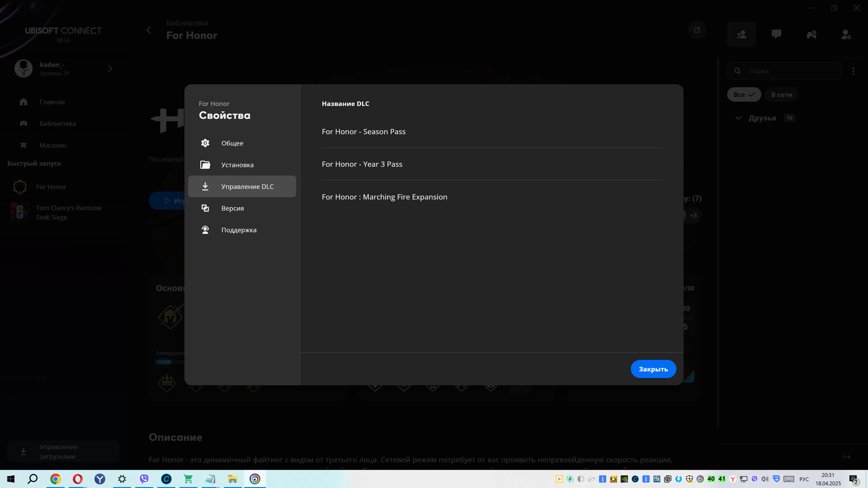Click the For Honor quick launch thumbnail
This screenshot has height=488, width=868.
[x=20, y=187]
